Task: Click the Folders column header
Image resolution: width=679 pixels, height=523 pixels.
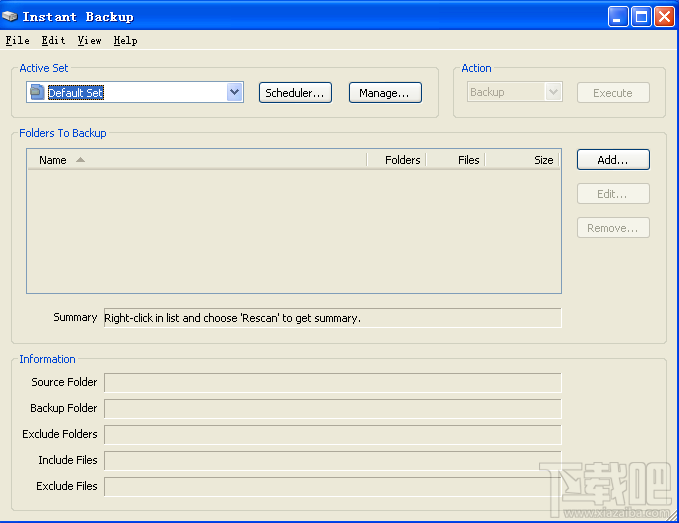Action: click(x=397, y=160)
